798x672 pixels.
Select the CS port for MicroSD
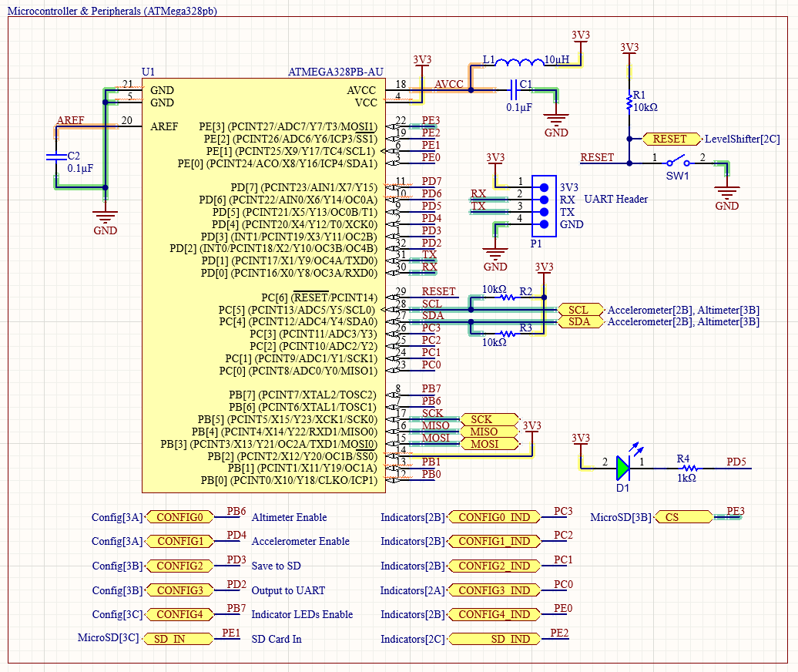tap(684, 517)
